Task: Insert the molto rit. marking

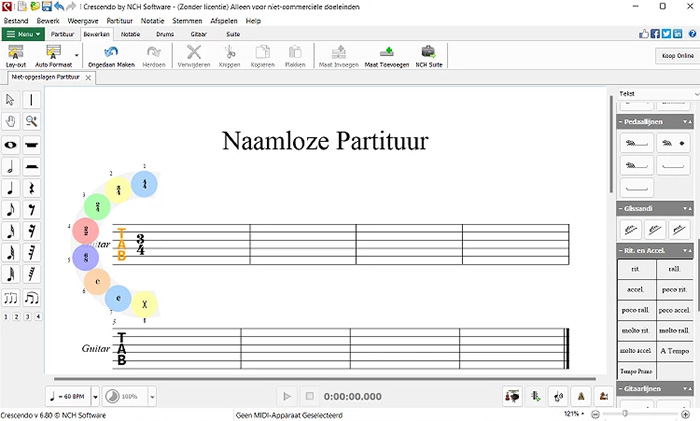Action: click(x=636, y=331)
